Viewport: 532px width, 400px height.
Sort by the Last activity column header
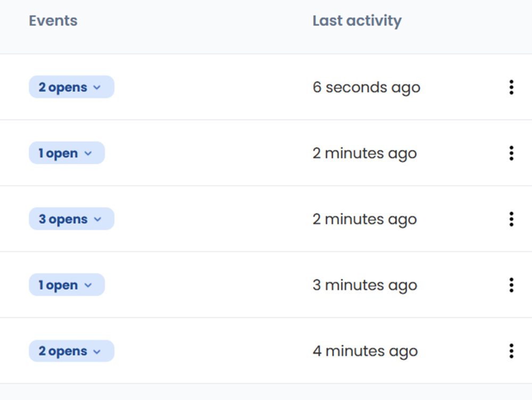[357, 21]
